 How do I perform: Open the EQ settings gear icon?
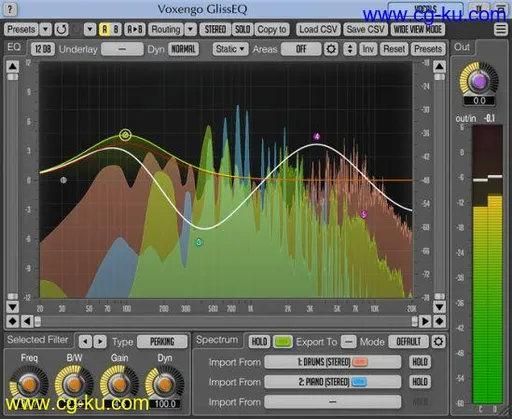[x=331, y=49]
